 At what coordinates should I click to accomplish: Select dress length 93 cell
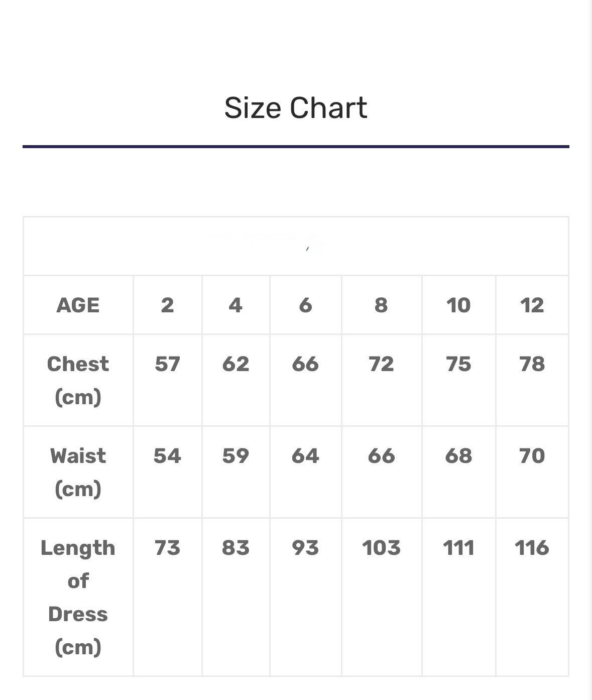click(305, 548)
